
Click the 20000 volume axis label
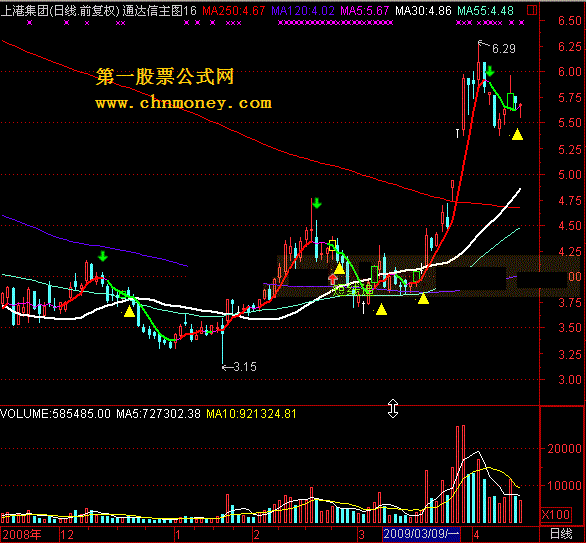pyautogui.click(x=564, y=448)
